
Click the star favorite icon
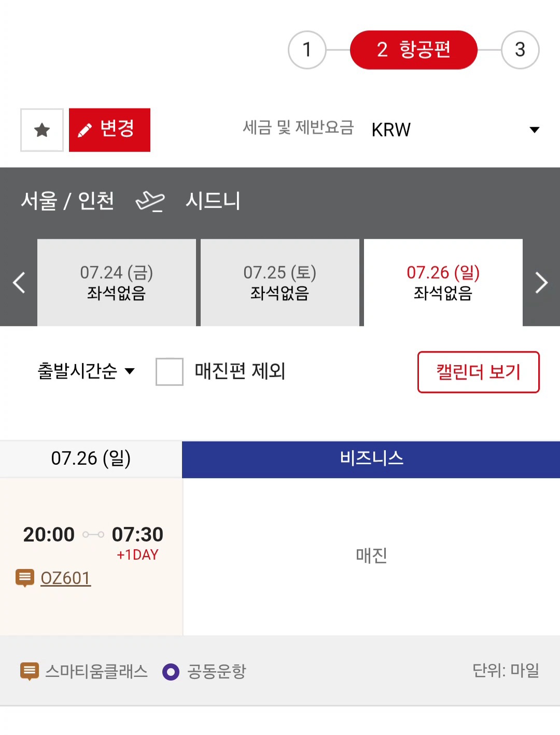pos(42,130)
